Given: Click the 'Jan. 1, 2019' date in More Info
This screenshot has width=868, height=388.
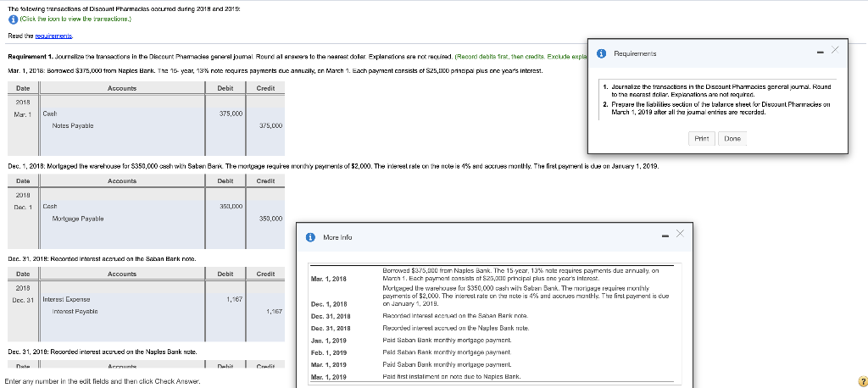Looking at the screenshot, I should pos(329,340).
